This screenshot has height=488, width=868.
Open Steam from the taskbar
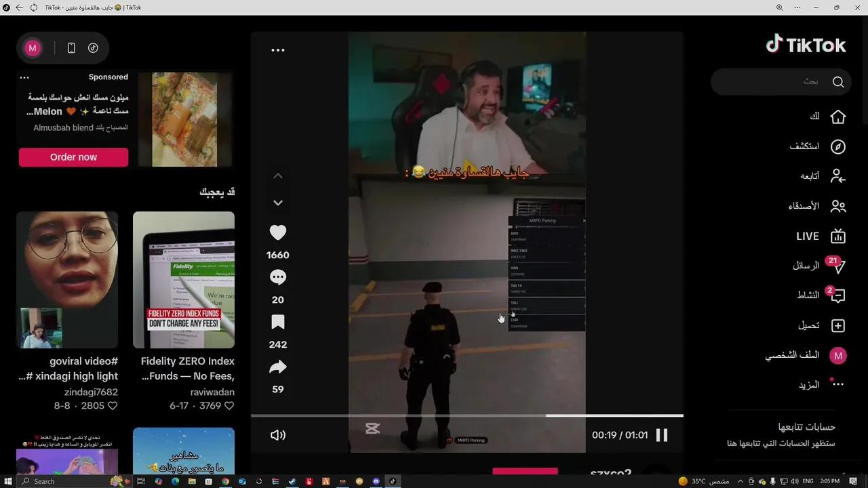292,481
